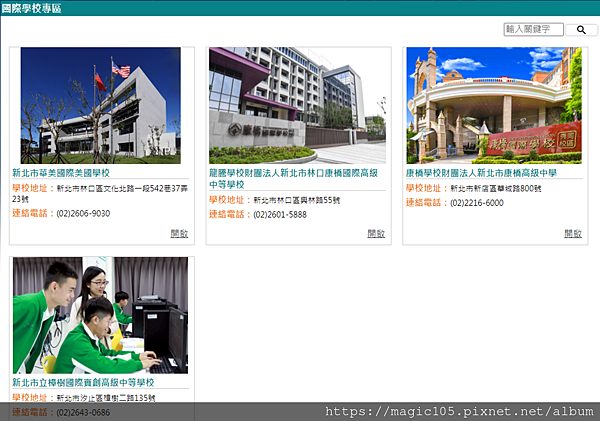
Task: Click the magnifier search button
Action: pyautogui.click(x=581, y=30)
